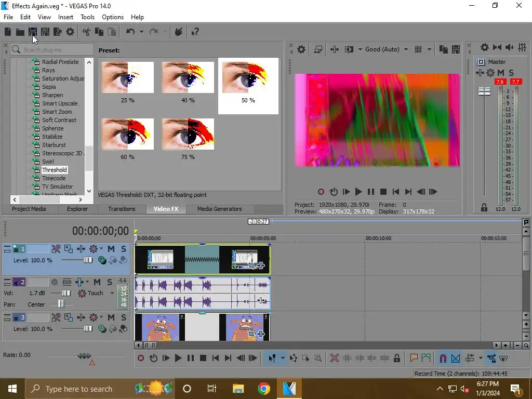
Task: Solo video track 1
Action: pyautogui.click(x=124, y=249)
